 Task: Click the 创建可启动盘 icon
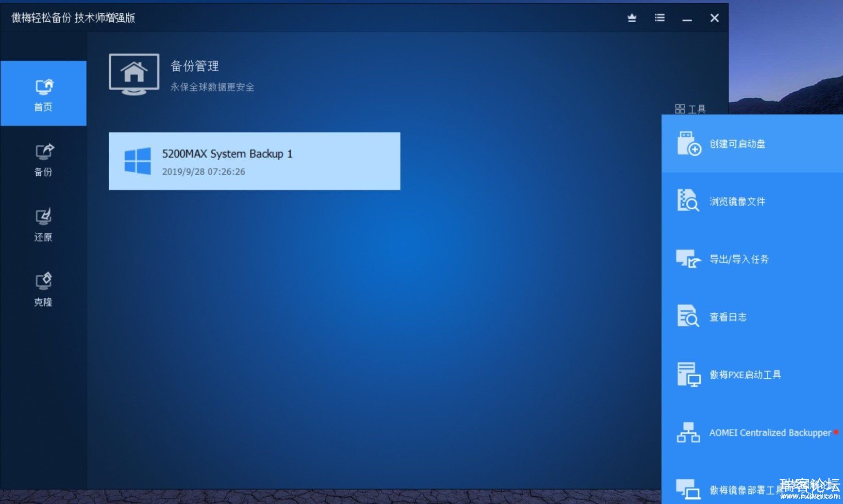689,144
